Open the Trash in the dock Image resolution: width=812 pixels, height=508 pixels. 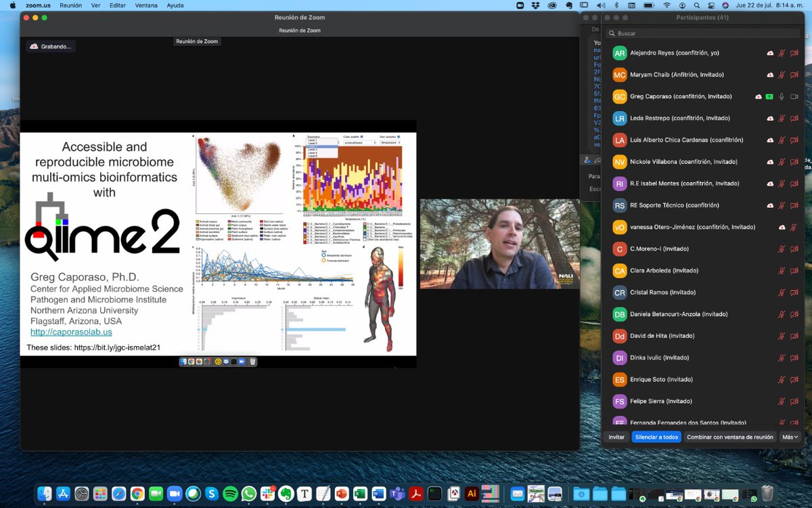point(767,493)
